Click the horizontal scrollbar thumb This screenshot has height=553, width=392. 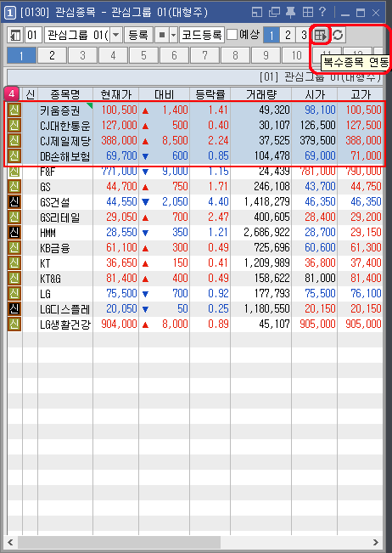[x=119, y=542]
